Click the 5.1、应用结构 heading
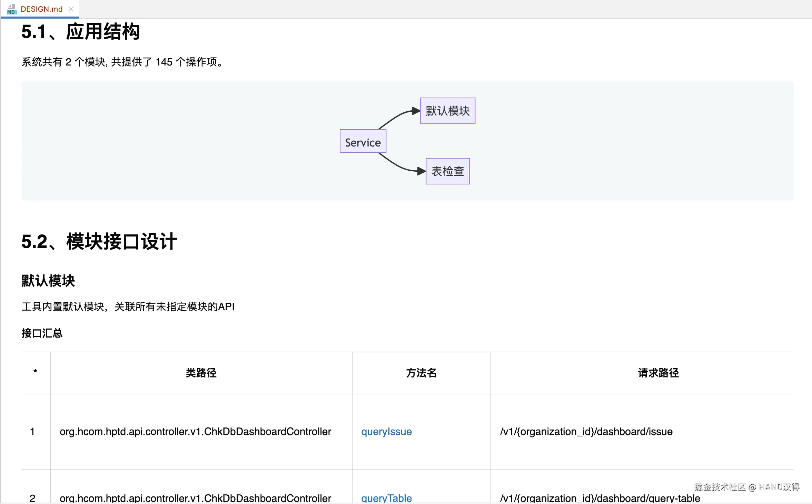 pos(80,32)
